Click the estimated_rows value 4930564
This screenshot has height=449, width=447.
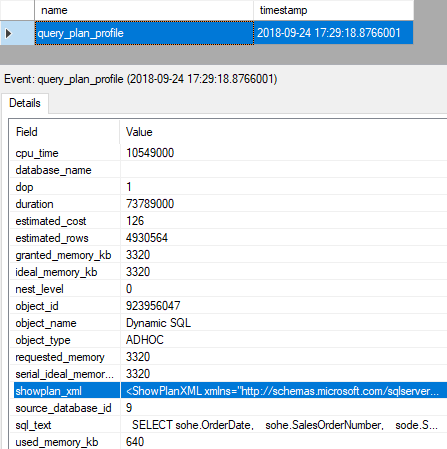(147, 238)
